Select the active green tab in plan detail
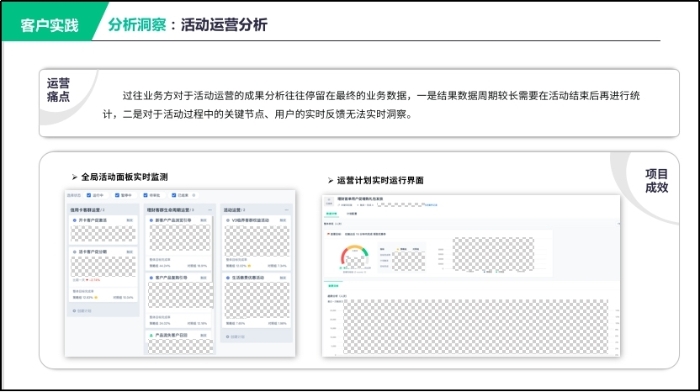The image size is (700, 392). pyautogui.click(x=331, y=214)
